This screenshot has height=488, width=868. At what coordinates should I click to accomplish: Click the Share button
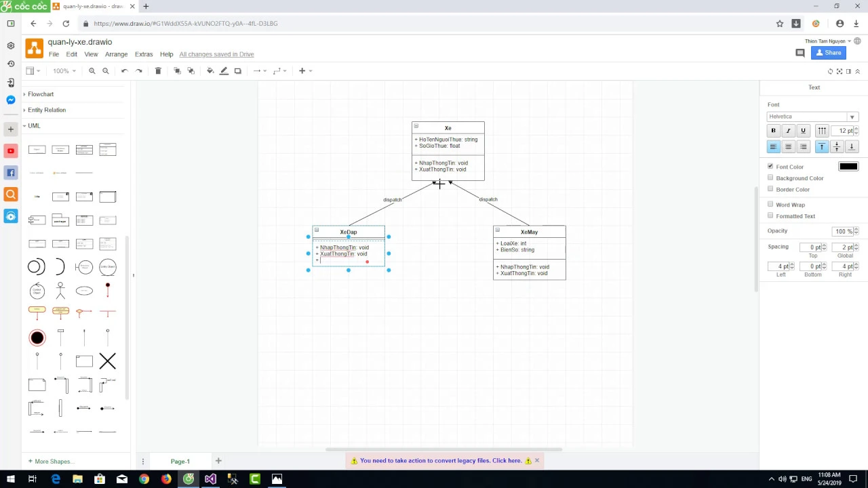(829, 53)
